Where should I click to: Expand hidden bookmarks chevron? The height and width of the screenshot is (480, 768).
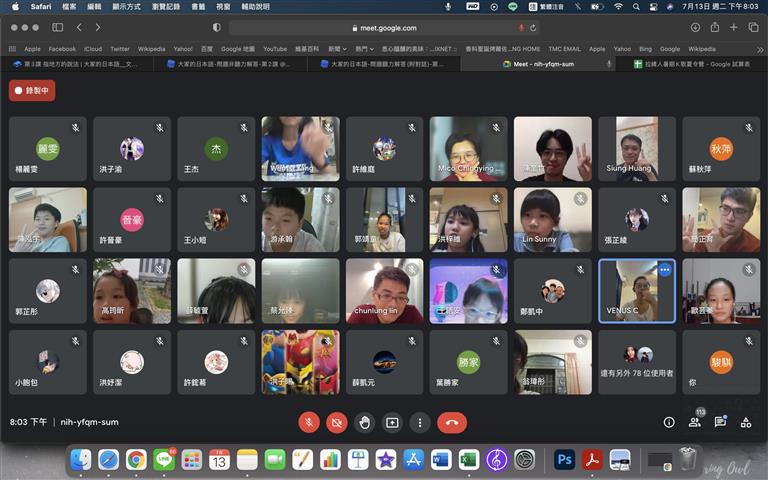[x=760, y=49]
